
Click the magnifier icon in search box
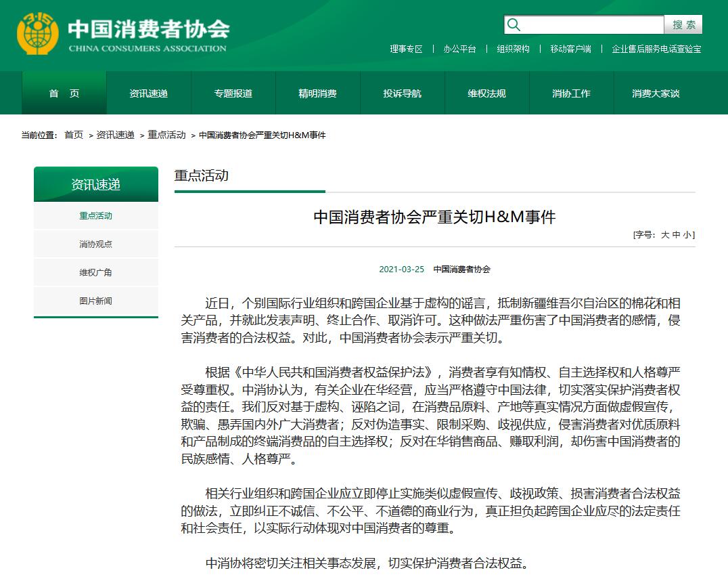514,25
